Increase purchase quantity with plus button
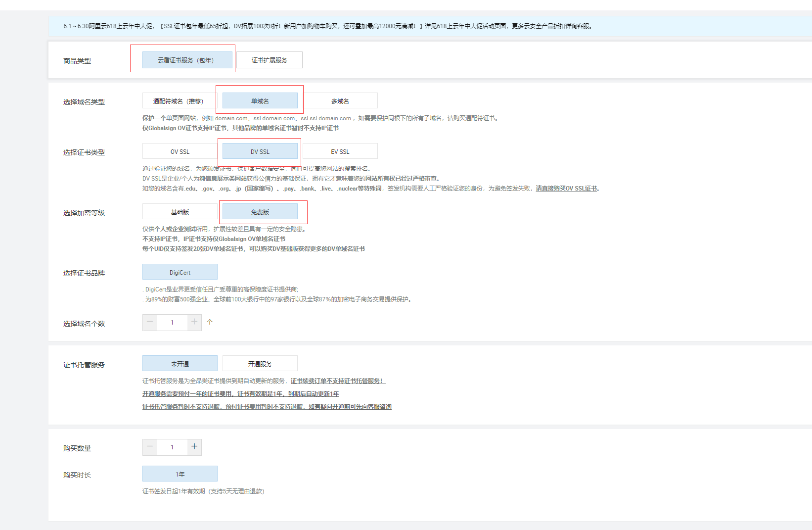812x530 pixels. pyautogui.click(x=194, y=447)
